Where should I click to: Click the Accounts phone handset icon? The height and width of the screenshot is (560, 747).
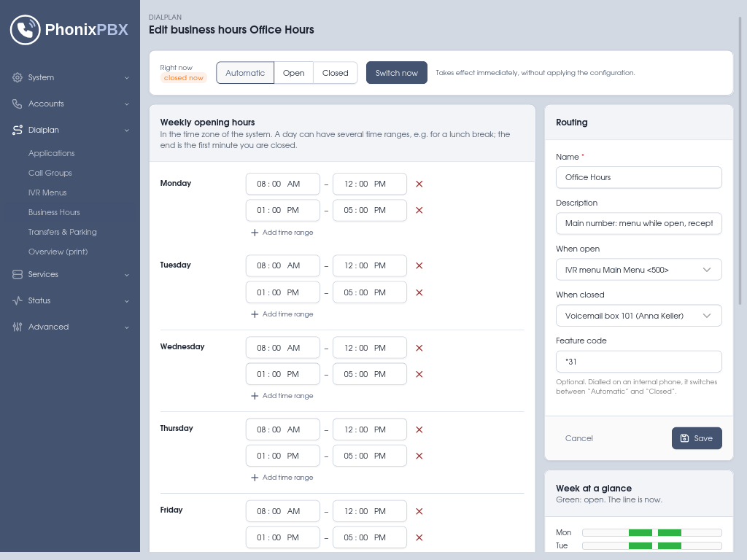18,104
